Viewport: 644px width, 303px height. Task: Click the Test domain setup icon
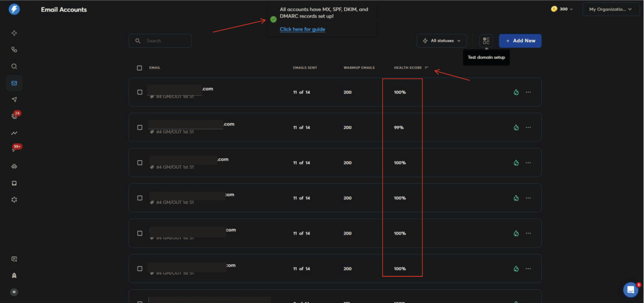coord(486,41)
